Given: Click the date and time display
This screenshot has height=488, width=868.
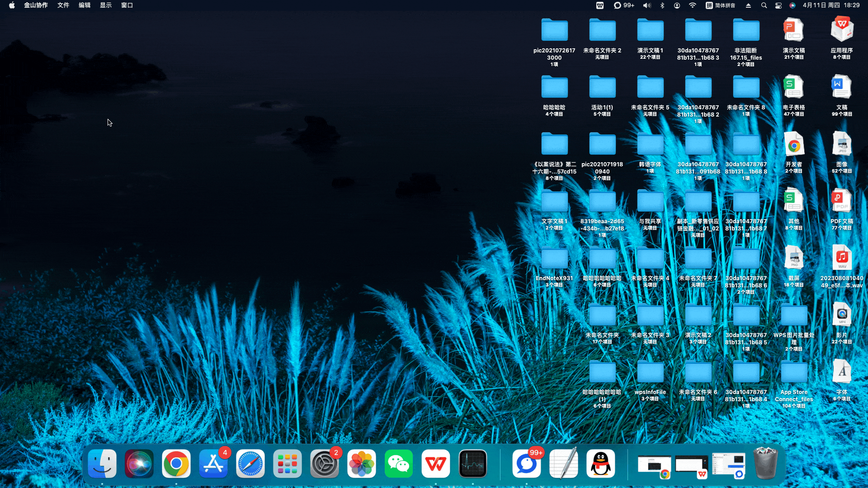Looking at the screenshot, I should click(x=831, y=5).
